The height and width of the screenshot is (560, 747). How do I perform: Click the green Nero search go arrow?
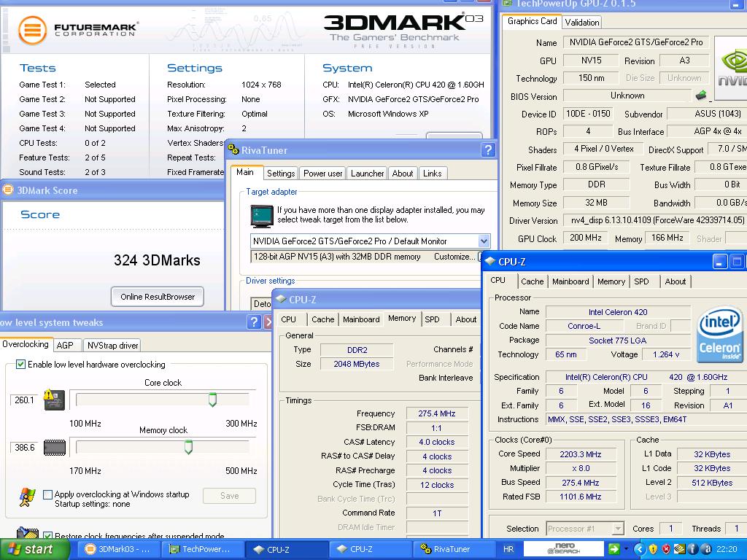tap(614, 549)
